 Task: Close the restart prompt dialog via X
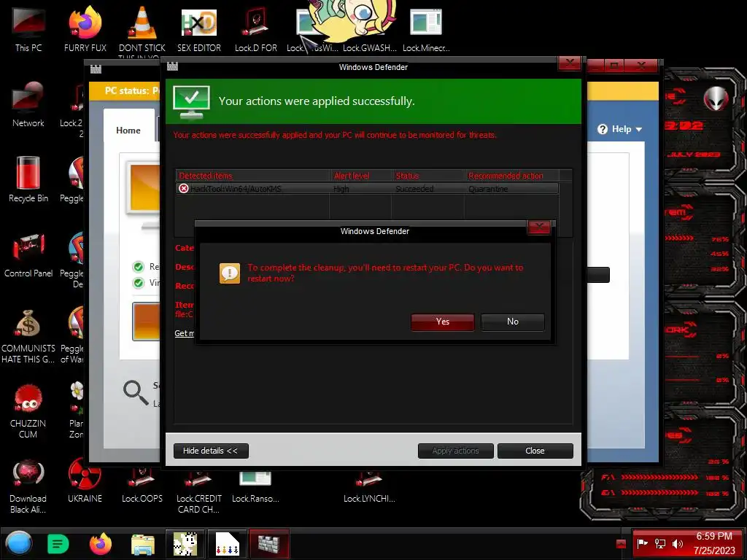click(539, 227)
